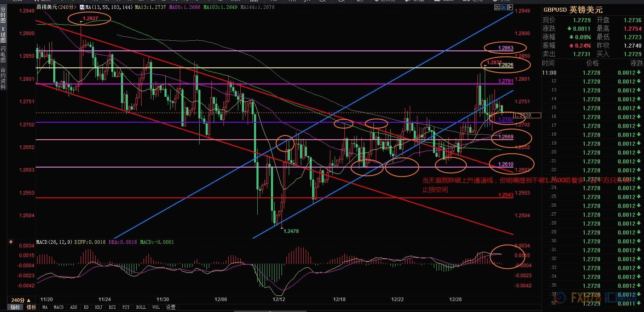Click the 11/24 date on time axis
The height and width of the screenshot is (312, 644).
pos(104,299)
